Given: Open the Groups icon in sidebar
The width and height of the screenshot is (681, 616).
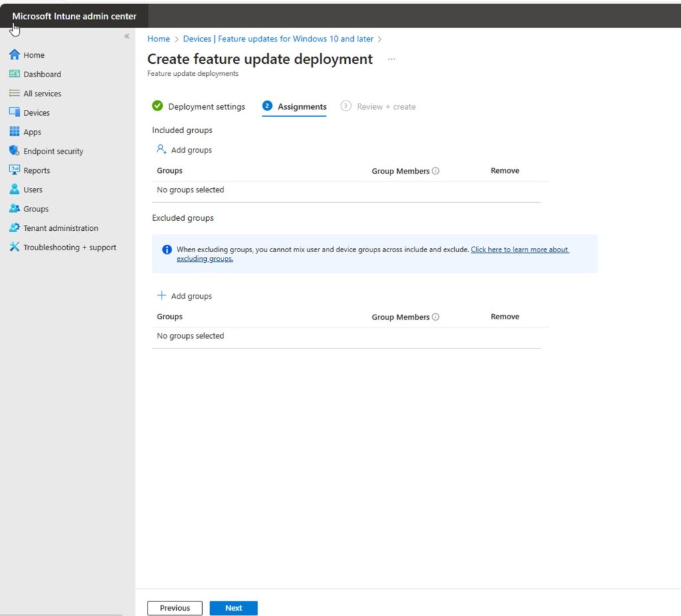Looking at the screenshot, I should pyautogui.click(x=15, y=209).
